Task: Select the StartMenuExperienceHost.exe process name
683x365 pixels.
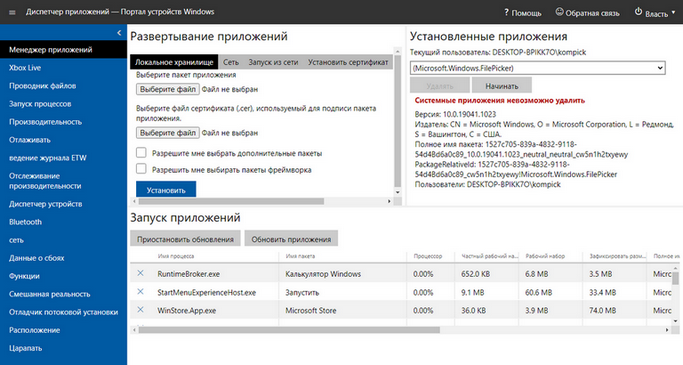Action: (x=206, y=292)
